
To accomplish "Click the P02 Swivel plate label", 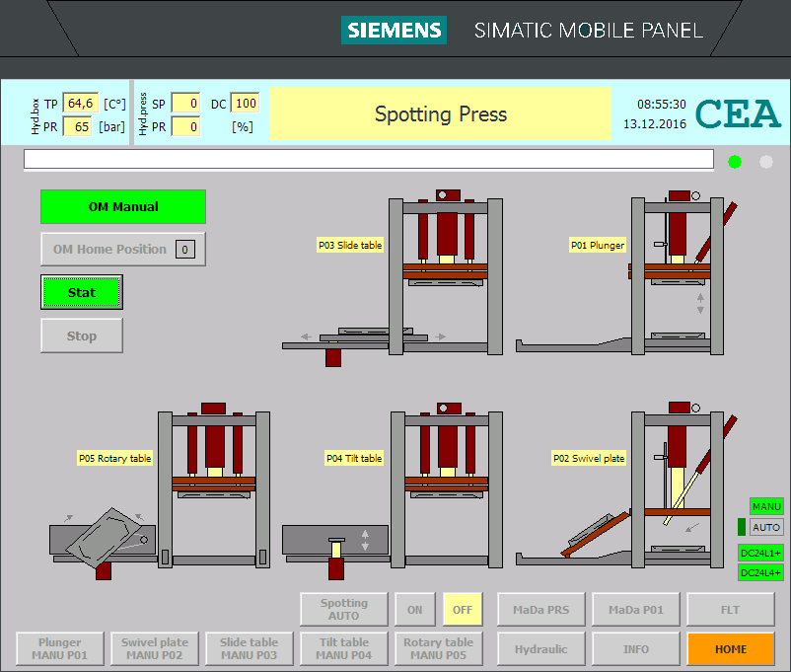I will [x=589, y=458].
